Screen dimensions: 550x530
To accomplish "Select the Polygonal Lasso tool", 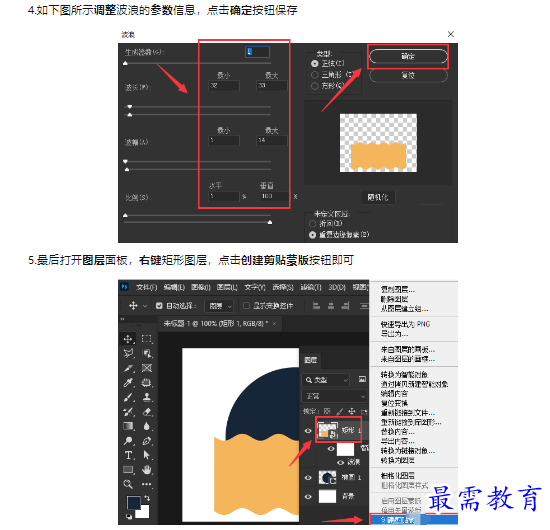I will [128, 353].
